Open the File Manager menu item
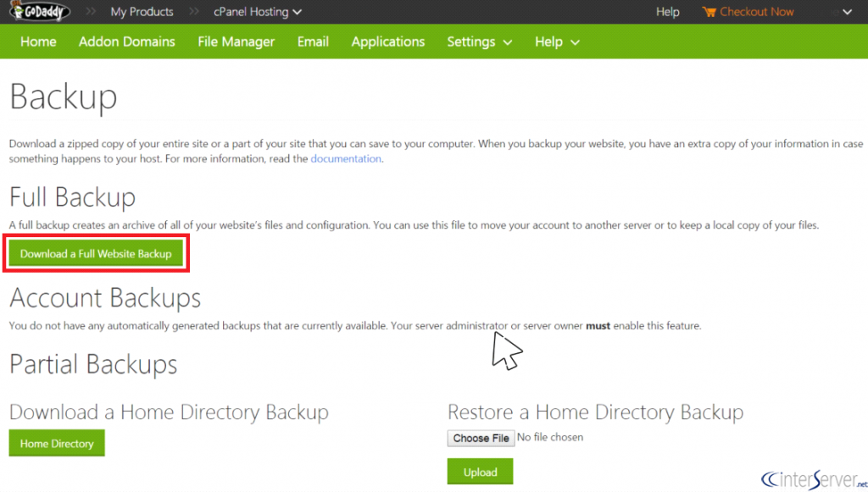868x492 pixels. tap(236, 41)
